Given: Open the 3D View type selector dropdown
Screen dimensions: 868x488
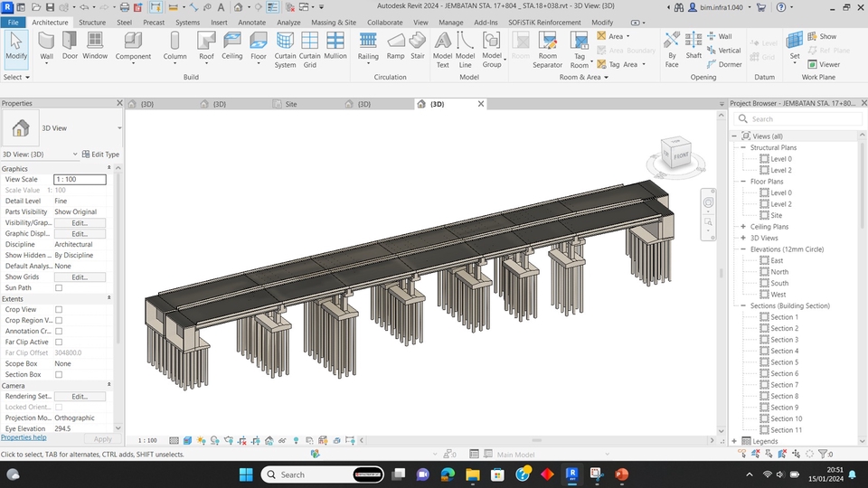Looking at the screenshot, I should tap(119, 128).
